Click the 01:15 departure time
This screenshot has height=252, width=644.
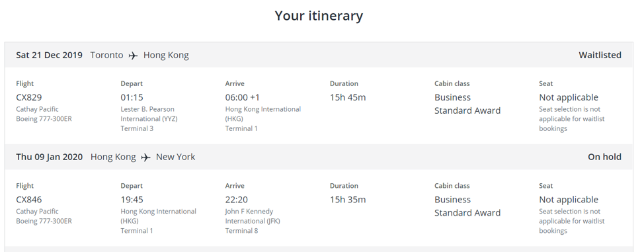click(x=132, y=97)
